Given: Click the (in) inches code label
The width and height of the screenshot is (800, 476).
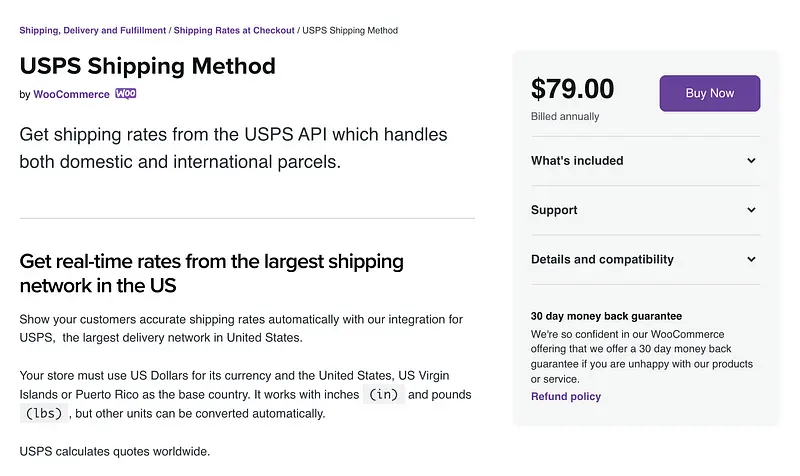Looking at the screenshot, I should pos(383,395).
